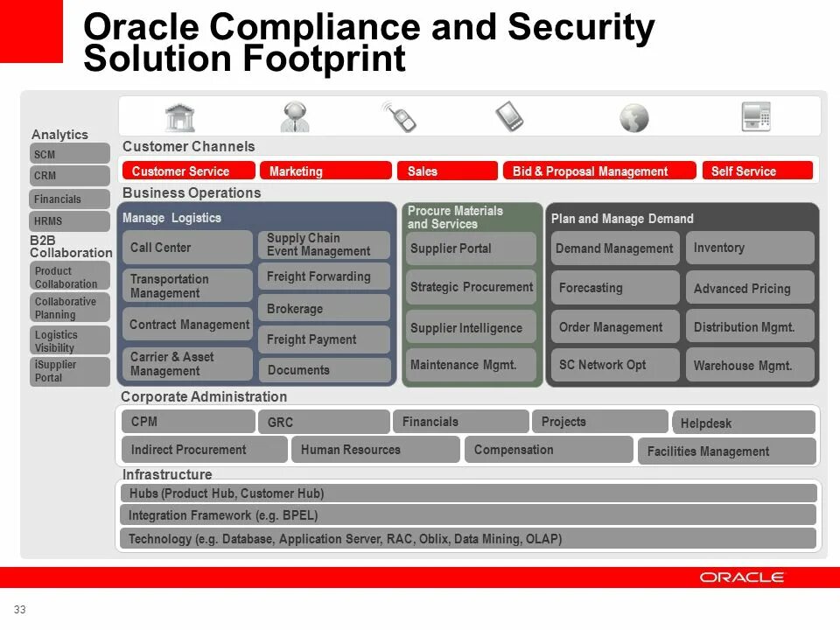Click Maintenance Mgmt. box
The height and width of the screenshot is (630, 840).
471,365
